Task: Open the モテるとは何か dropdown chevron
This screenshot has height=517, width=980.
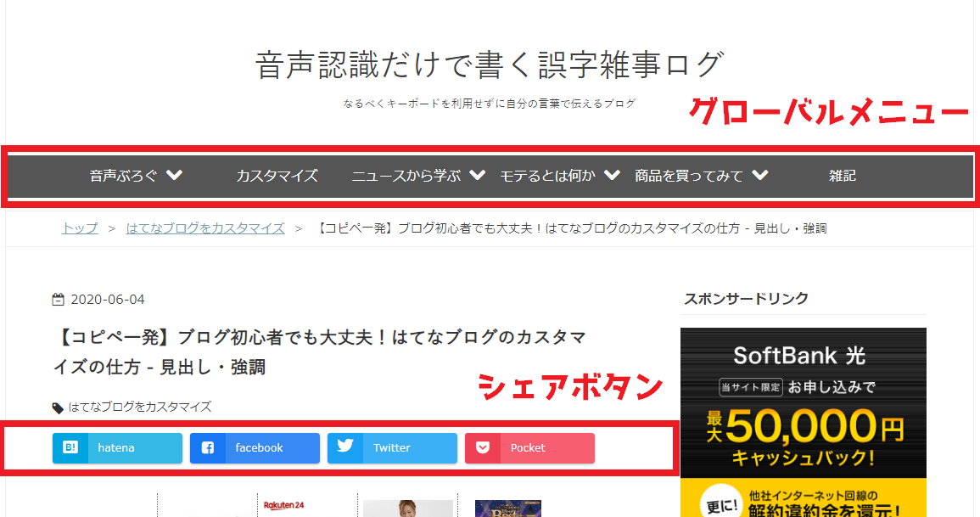Action: pyautogui.click(x=613, y=175)
